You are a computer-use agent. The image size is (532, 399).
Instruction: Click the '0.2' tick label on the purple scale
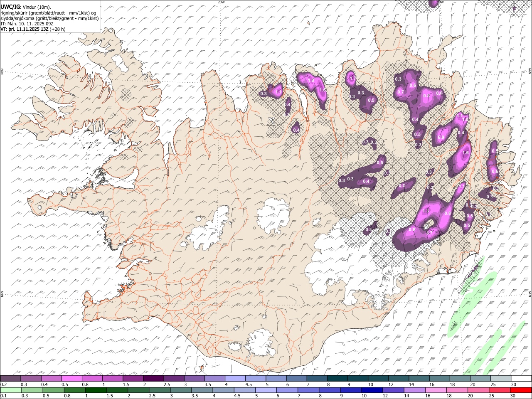[x=3, y=384]
